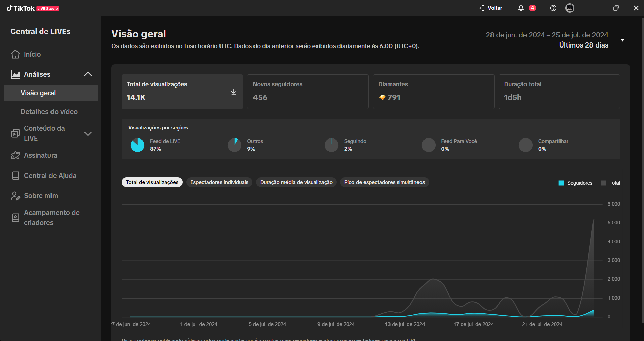Select the Visão geral menu item
Screen dimensions: 644x341
pyautogui.click(x=51, y=93)
